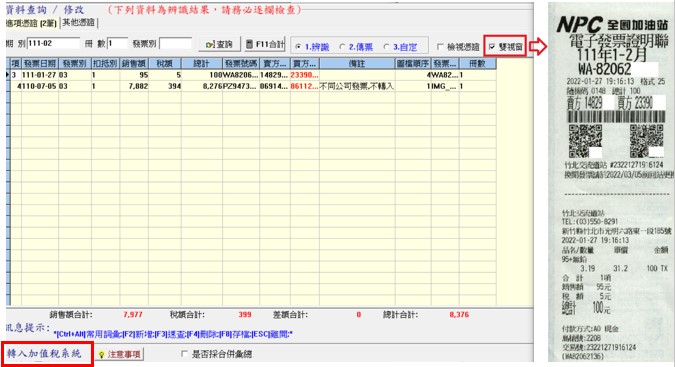The image size is (675, 367).
Task: Click the 圖檔順序 column header
Action: click(413, 64)
